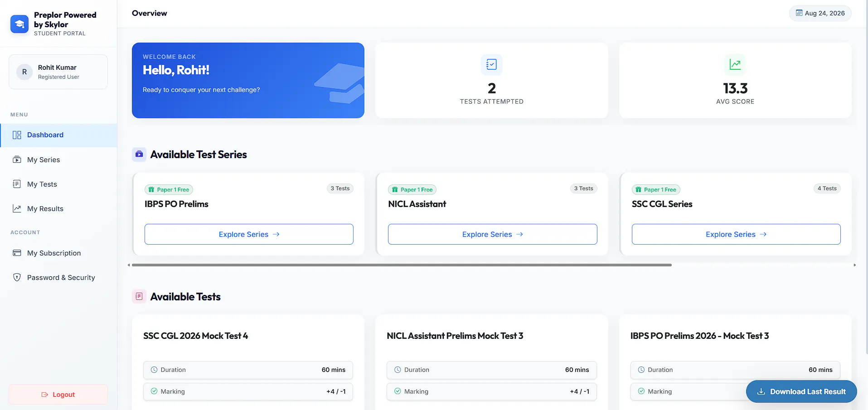Click the IBPS PO Prelims 2026 - Mock Test 3 title

pyautogui.click(x=699, y=336)
